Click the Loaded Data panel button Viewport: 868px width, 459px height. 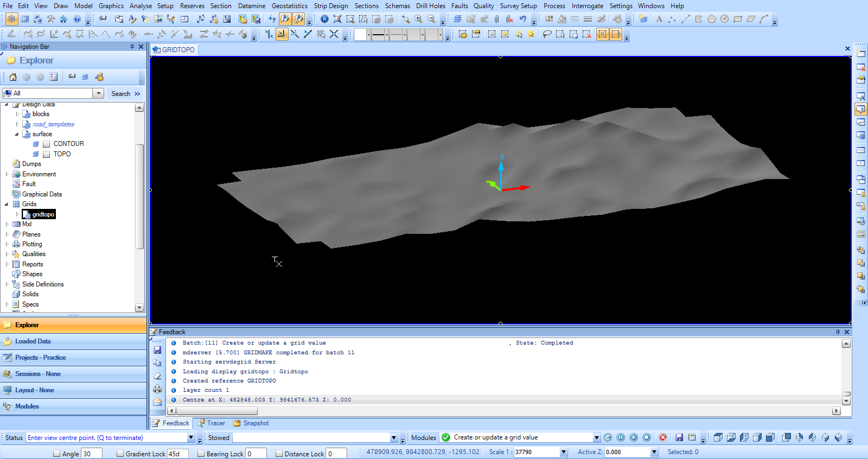[x=33, y=341]
